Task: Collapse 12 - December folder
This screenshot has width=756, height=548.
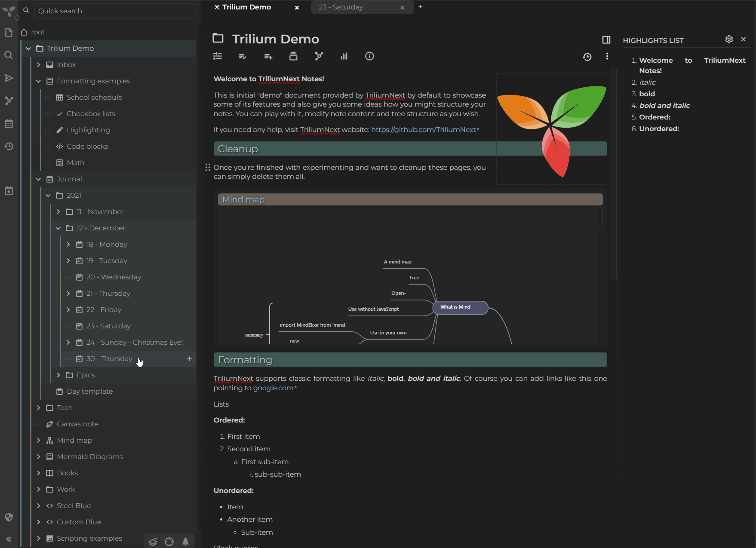Action: [58, 228]
